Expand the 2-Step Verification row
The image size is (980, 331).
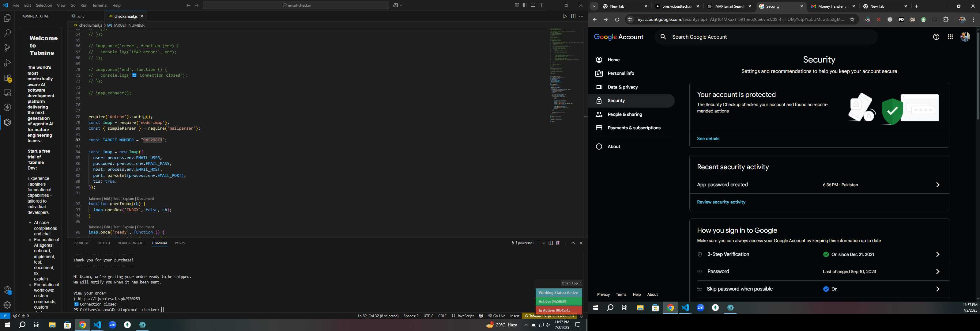click(819, 254)
